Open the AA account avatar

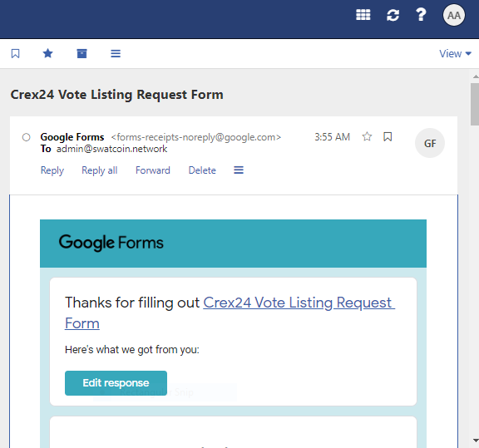(x=454, y=15)
